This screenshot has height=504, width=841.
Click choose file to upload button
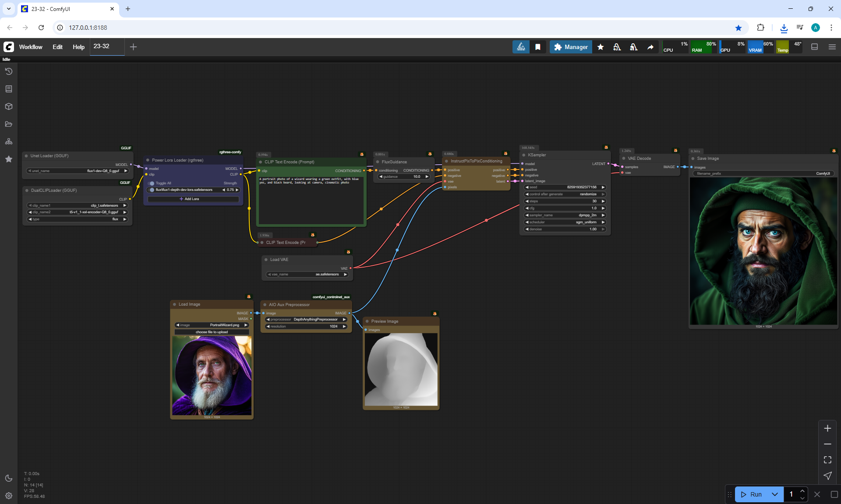click(212, 332)
